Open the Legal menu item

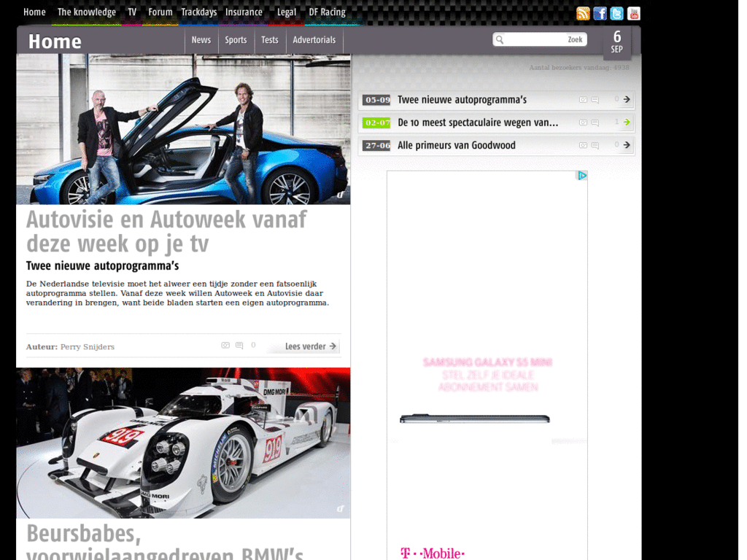286,12
